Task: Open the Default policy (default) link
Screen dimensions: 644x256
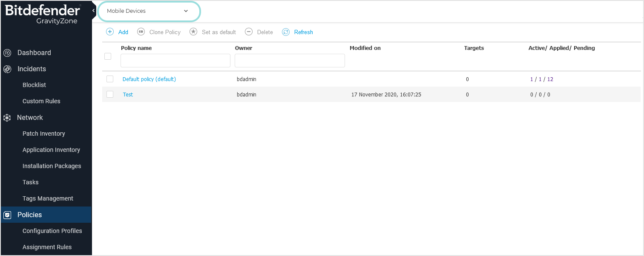Action: (x=149, y=79)
